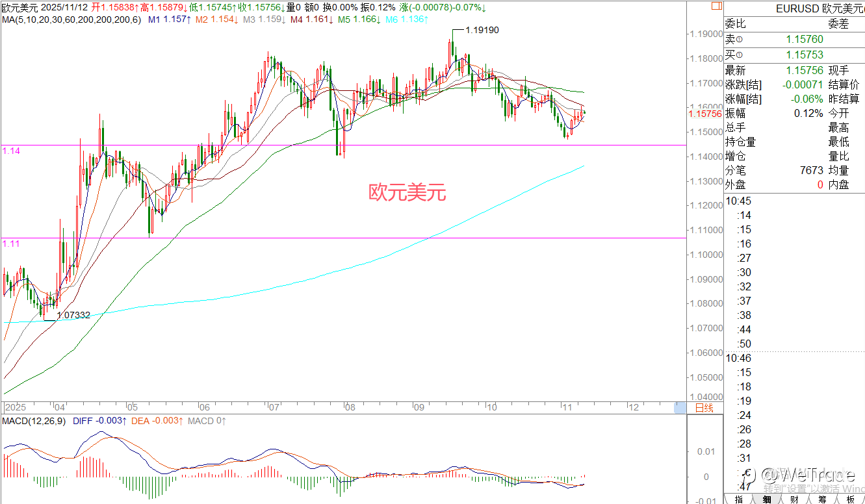Select the MA(5,10,20,30,60,200,200,200,6) indicator label
The width and height of the screenshot is (865, 504).
[71, 20]
